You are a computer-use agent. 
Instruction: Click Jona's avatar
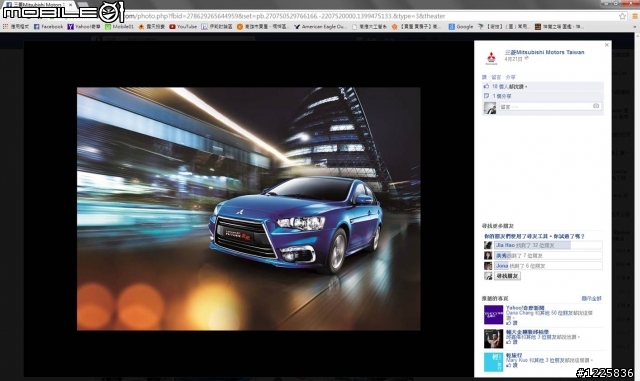pos(488,266)
